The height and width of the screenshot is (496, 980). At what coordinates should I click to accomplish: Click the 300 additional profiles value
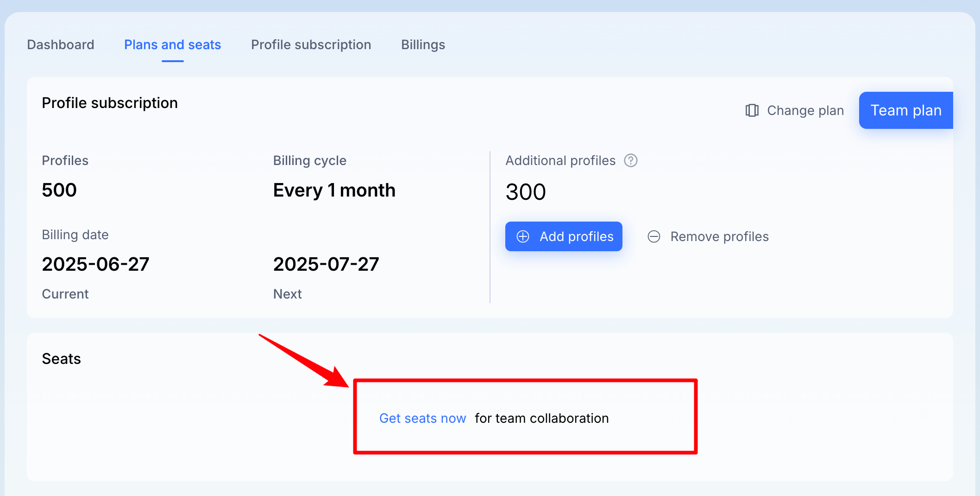pyautogui.click(x=526, y=192)
